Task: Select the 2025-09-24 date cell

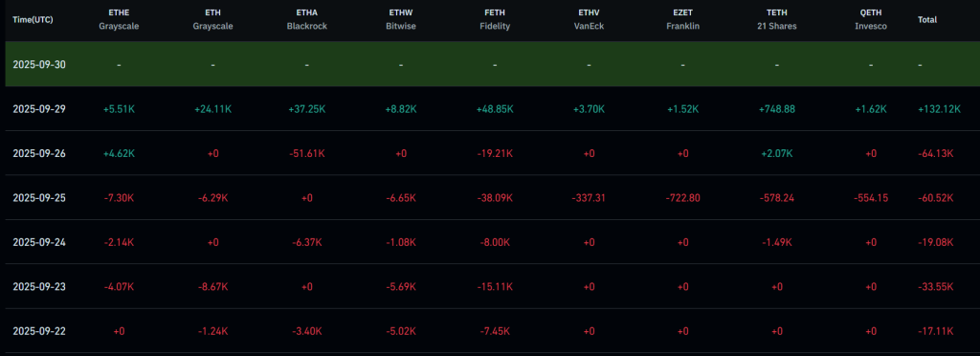Action: point(39,242)
